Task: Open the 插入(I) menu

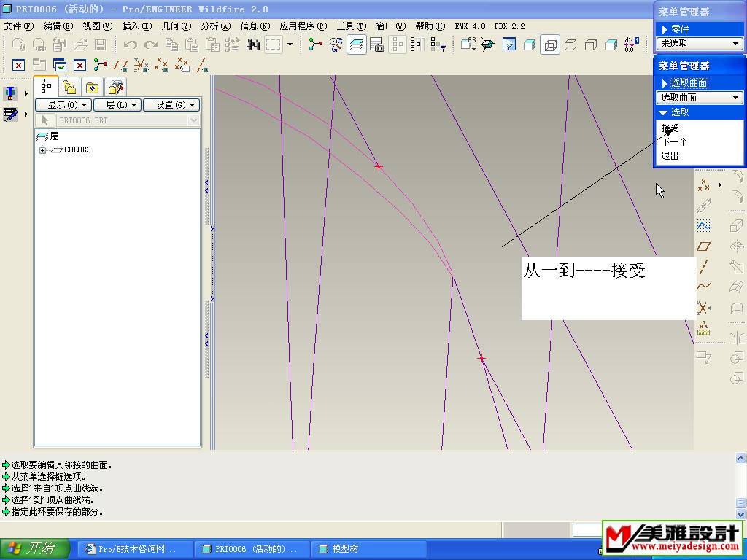Action: 137,26
